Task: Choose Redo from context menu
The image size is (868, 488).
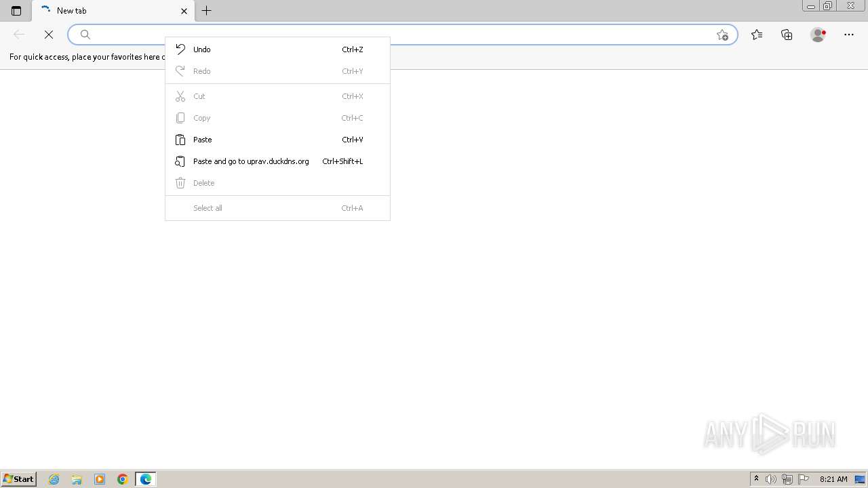Action: tap(277, 71)
